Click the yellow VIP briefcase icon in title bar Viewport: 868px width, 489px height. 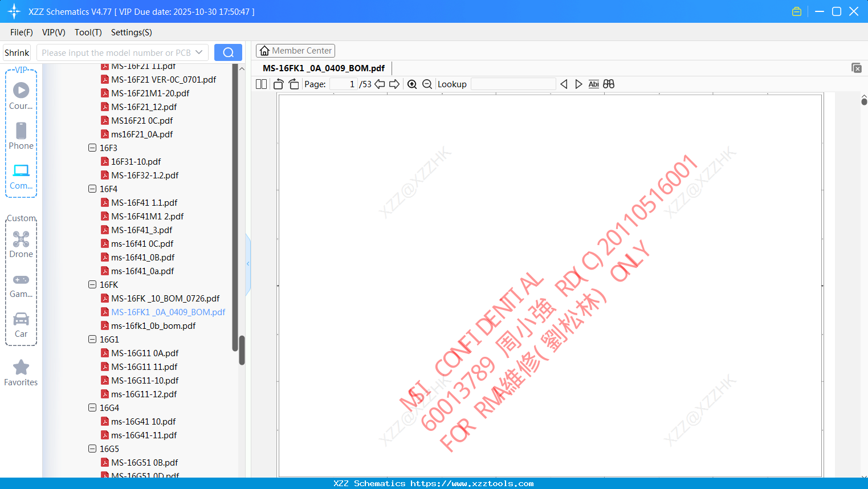point(797,11)
